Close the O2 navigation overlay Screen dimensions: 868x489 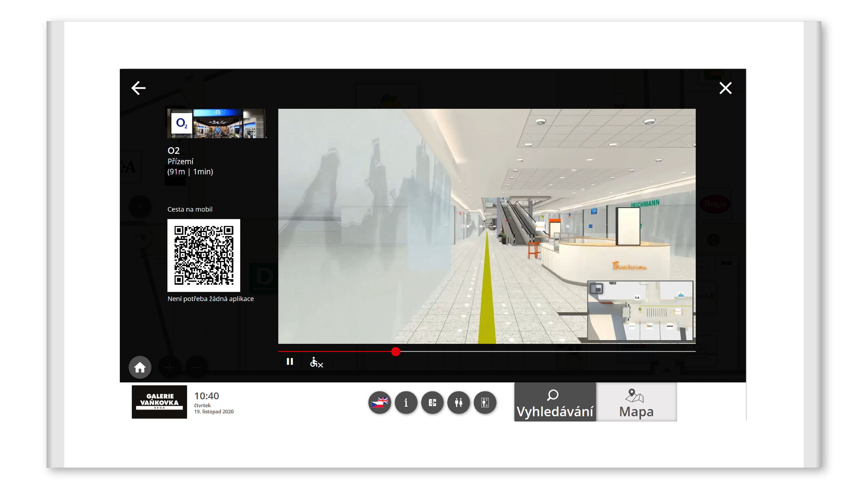[725, 88]
